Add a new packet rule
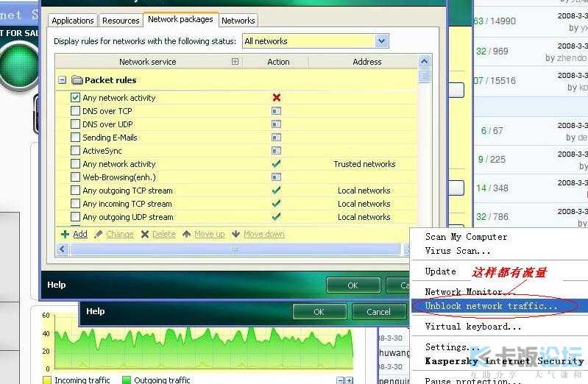The height and width of the screenshot is (384, 588). [x=80, y=234]
